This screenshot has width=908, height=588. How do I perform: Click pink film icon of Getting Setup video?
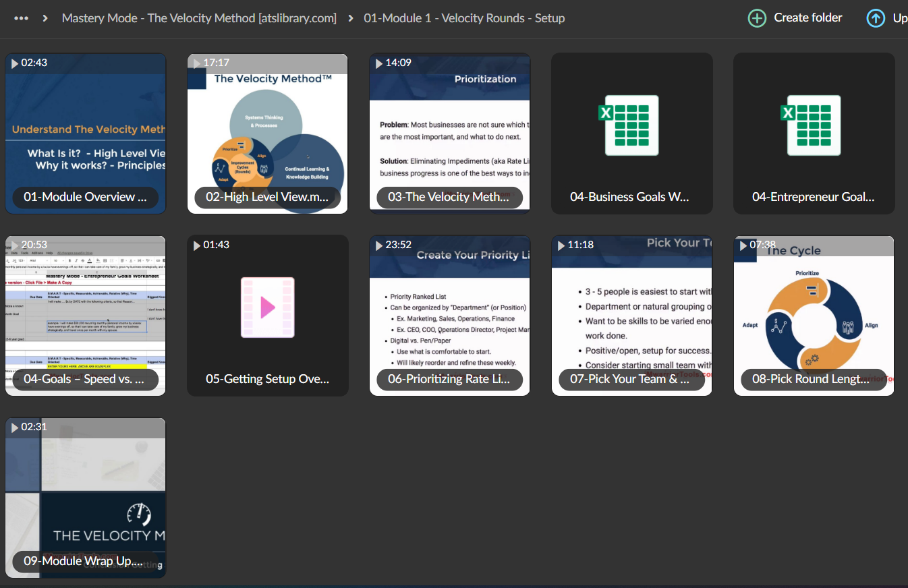click(x=268, y=307)
